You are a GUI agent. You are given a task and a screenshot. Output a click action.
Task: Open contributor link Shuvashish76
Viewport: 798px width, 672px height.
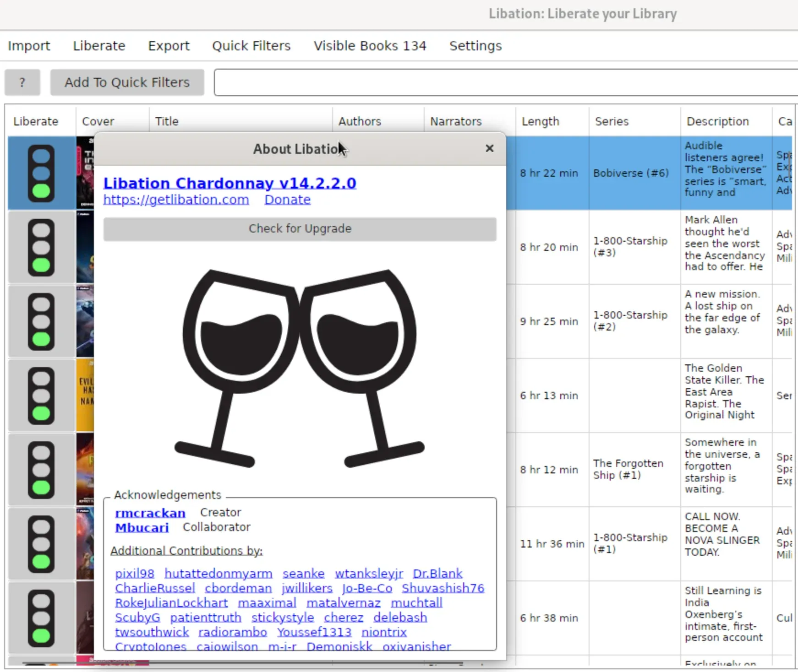click(443, 588)
